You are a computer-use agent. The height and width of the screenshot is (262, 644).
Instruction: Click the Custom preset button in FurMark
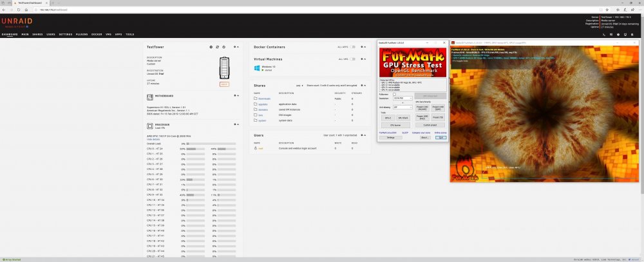(430, 125)
